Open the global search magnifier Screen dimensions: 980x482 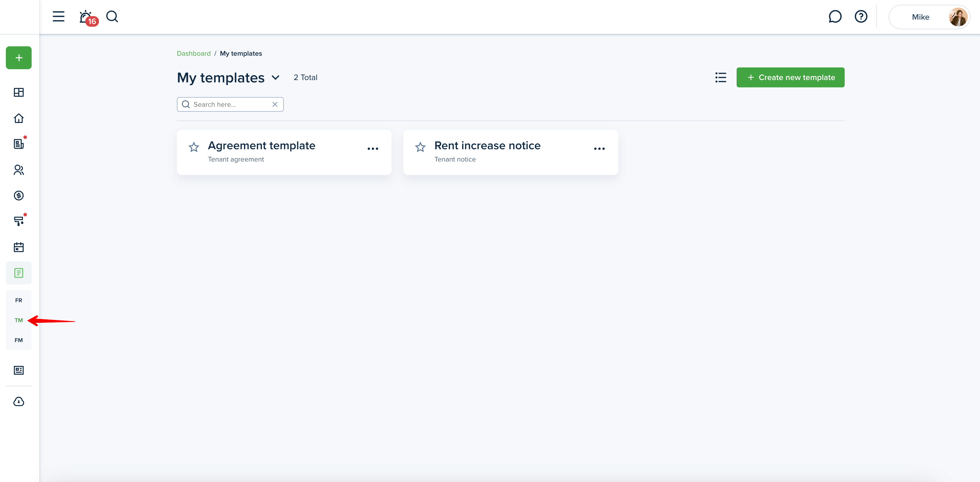[x=112, y=17]
